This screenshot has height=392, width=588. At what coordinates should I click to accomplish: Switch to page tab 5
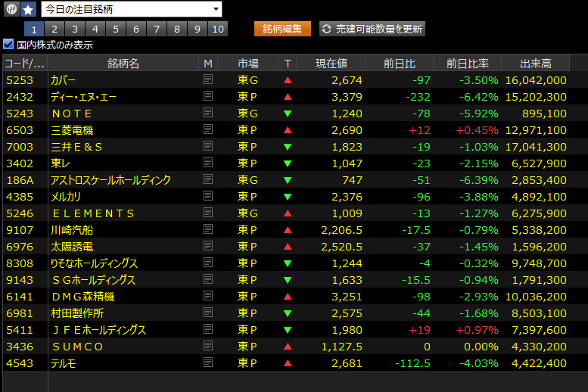pos(116,29)
